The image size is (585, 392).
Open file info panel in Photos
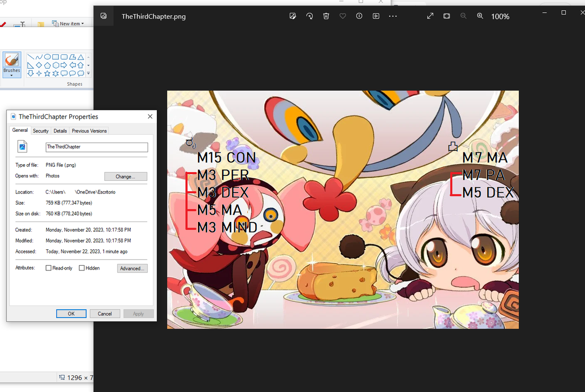[x=359, y=16]
